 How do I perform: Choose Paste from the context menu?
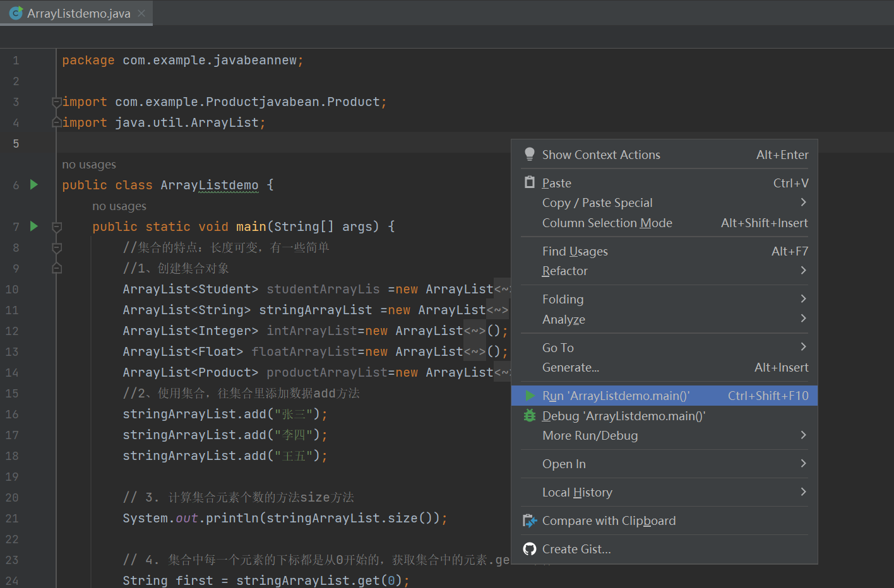point(664,183)
